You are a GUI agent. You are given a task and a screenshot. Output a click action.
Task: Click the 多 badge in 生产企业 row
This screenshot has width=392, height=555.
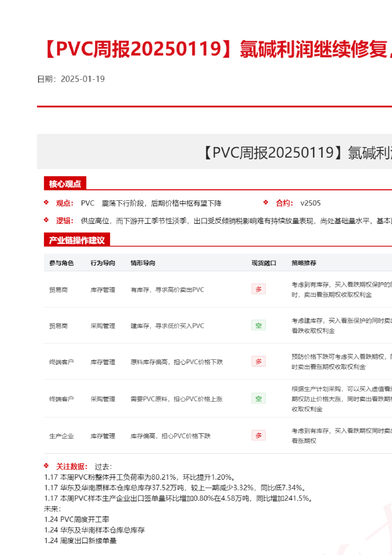click(258, 435)
